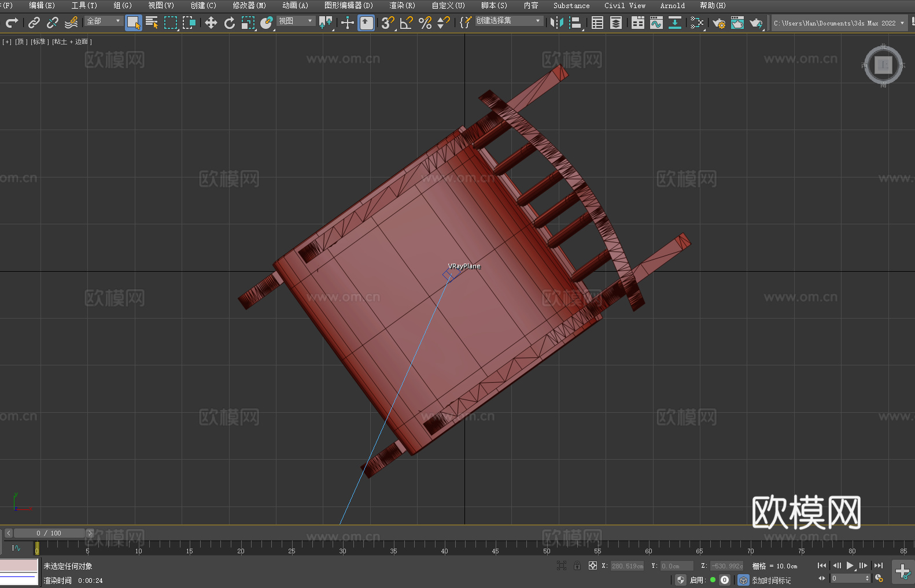This screenshot has height=588, width=915.
Task: Click Edit Named Selection Sets icon
Action: click(x=466, y=23)
